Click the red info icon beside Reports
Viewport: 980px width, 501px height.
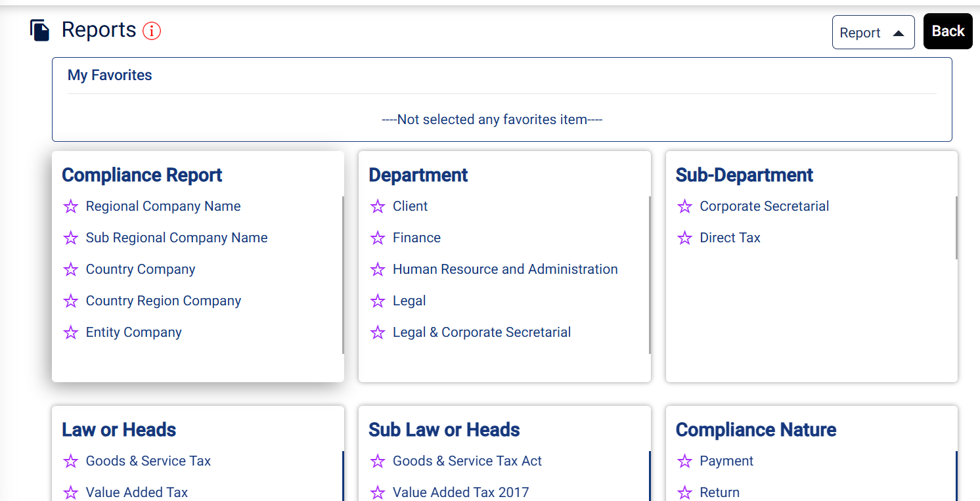[152, 31]
